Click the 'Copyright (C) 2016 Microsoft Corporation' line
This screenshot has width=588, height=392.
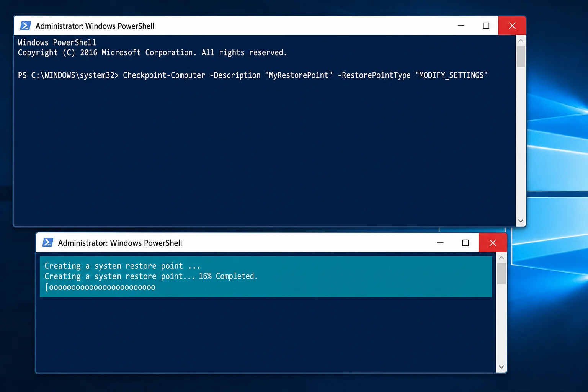point(152,53)
